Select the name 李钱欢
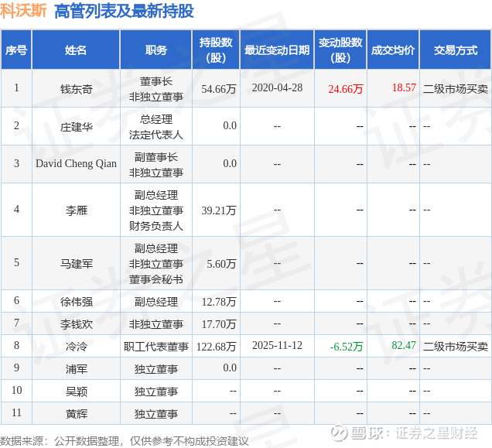 [77, 324]
